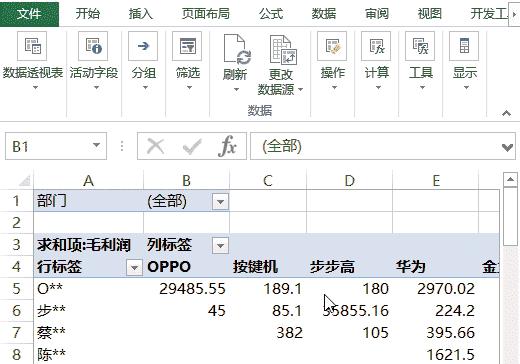Open the 操作 ribbon icon

[x=332, y=46]
